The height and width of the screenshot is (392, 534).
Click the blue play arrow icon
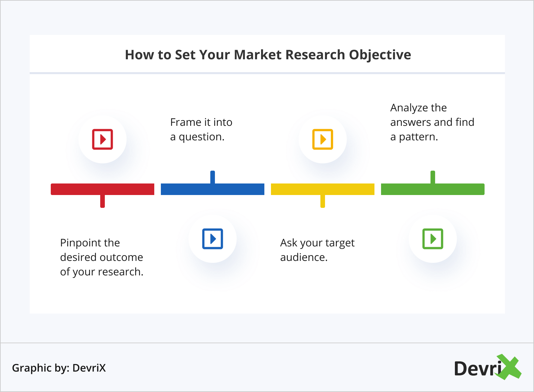pos(213,238)
